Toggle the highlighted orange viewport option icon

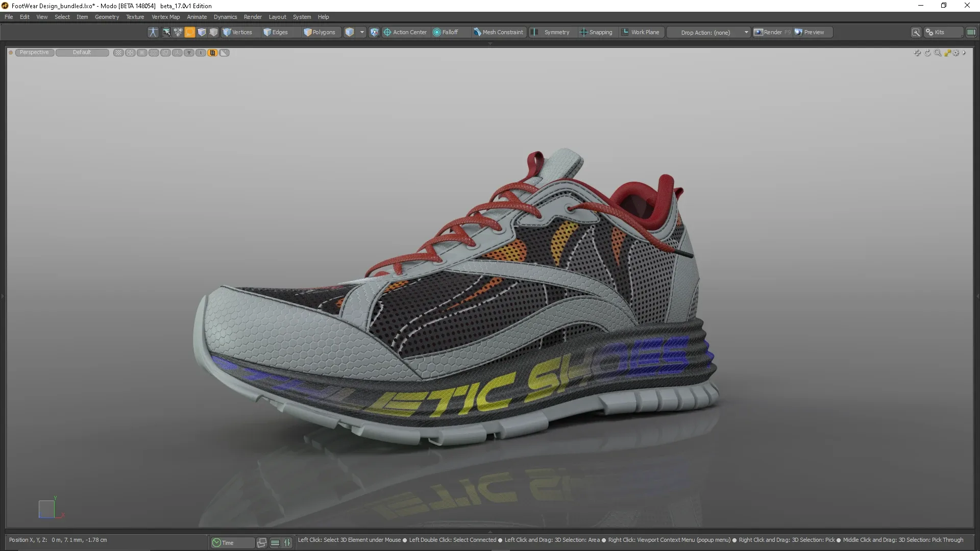click(212, 53)
